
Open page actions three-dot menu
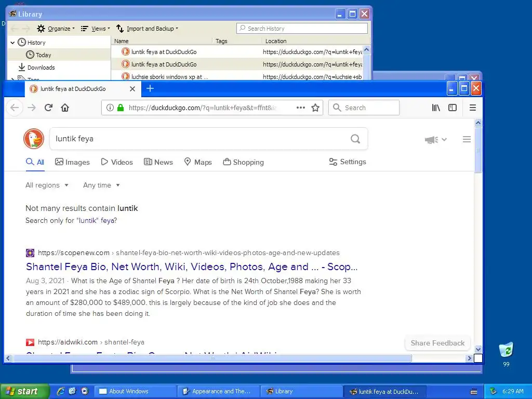click(x=301, y=108)
